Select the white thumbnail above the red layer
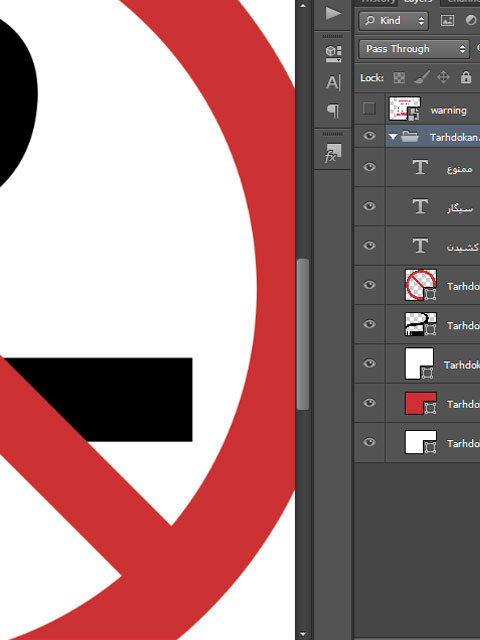Screen dimensions: 480x640 pyautogui.click(x=419, y=363)
